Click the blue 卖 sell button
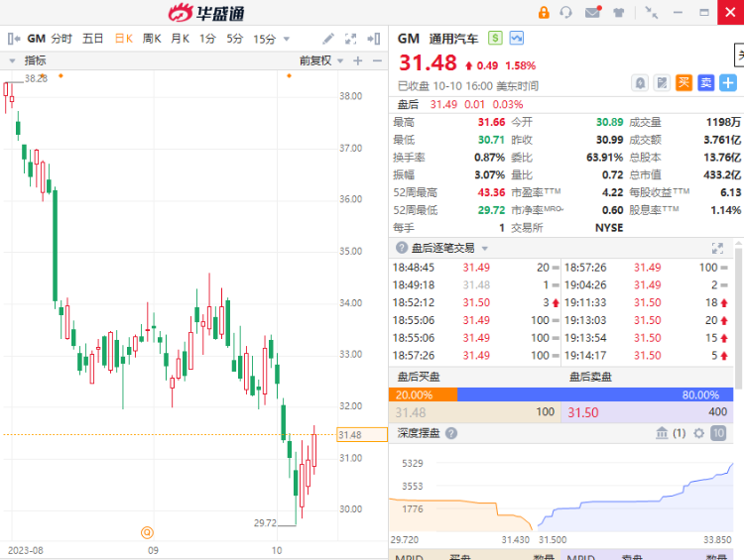 [706, 83]
